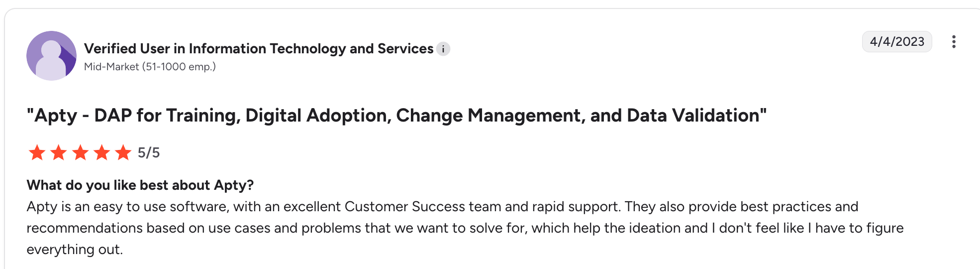Click the 'What do you like best' heading

point(140,185)
